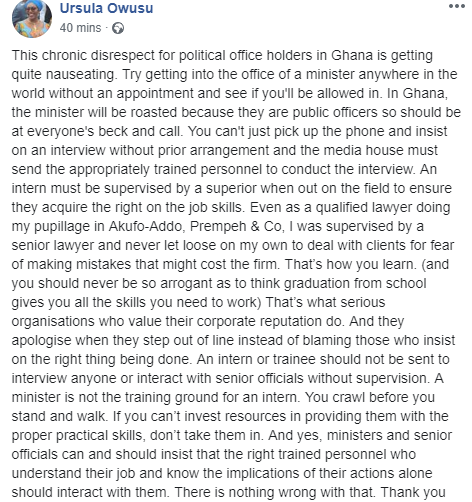Visit the Ursula Owusu profile name link

(x=106, y=8)
